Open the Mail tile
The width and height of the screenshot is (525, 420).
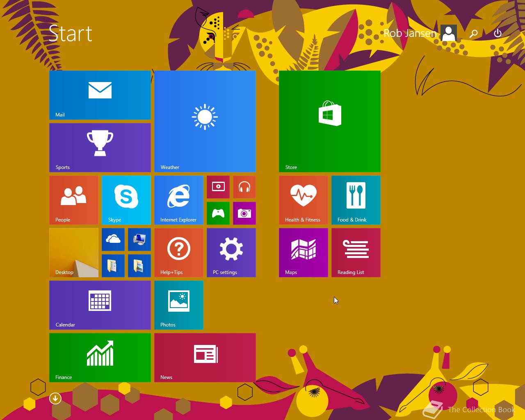(100, 95)
